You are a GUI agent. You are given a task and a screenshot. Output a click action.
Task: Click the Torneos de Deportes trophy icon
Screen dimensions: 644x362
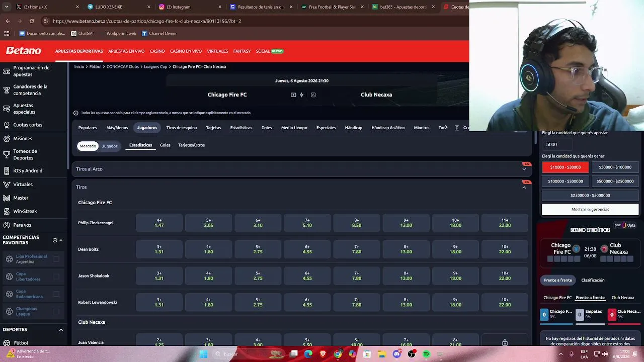click(7, 154)
